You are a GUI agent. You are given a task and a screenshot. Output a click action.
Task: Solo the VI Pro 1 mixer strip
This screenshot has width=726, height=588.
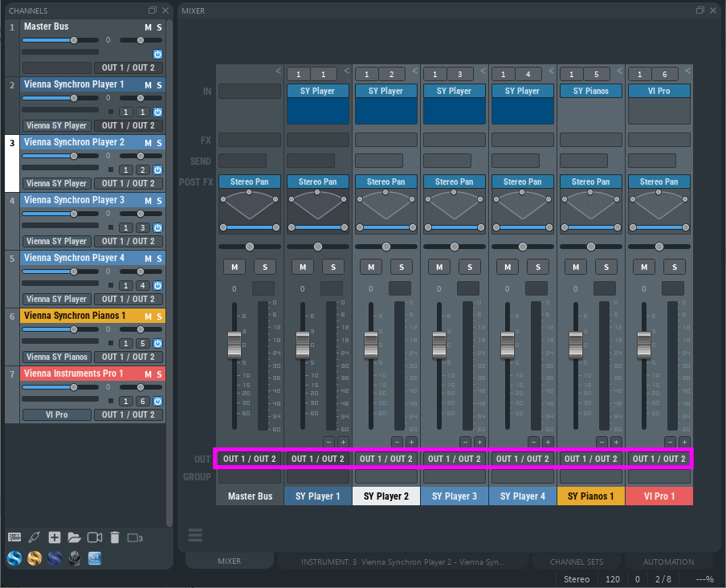675,267
